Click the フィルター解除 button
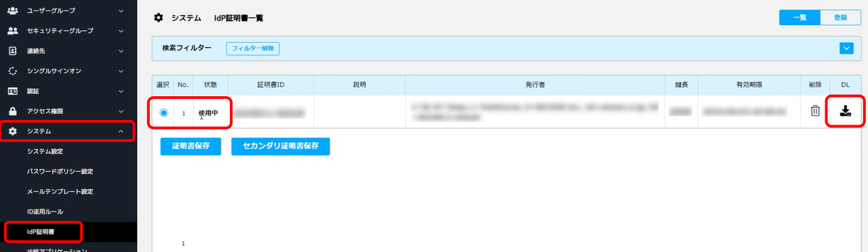The image size is (868, 252). [253, 48]
